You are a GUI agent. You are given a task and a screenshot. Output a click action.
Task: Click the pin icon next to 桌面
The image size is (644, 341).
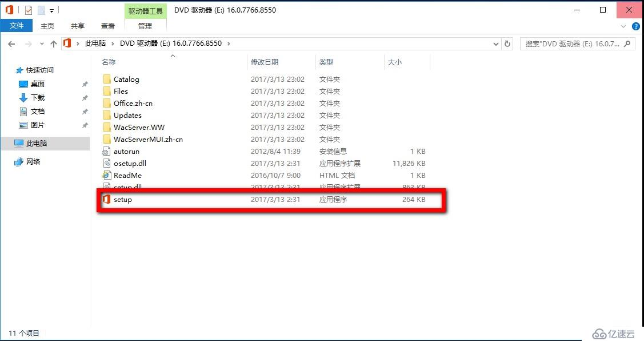pyautogui.click(x=85, y=84)
